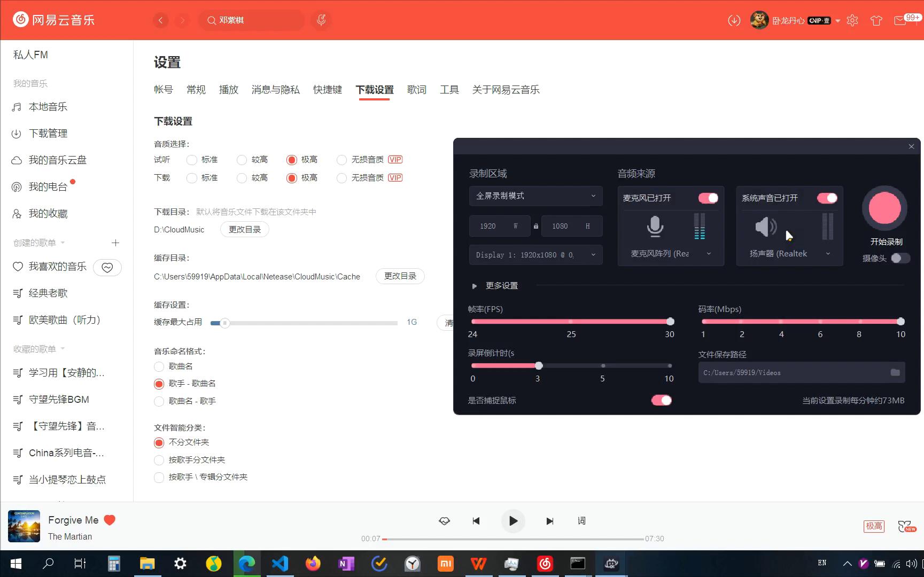Select 无损音质 for 下载 quality

click(x=341, y=178)
